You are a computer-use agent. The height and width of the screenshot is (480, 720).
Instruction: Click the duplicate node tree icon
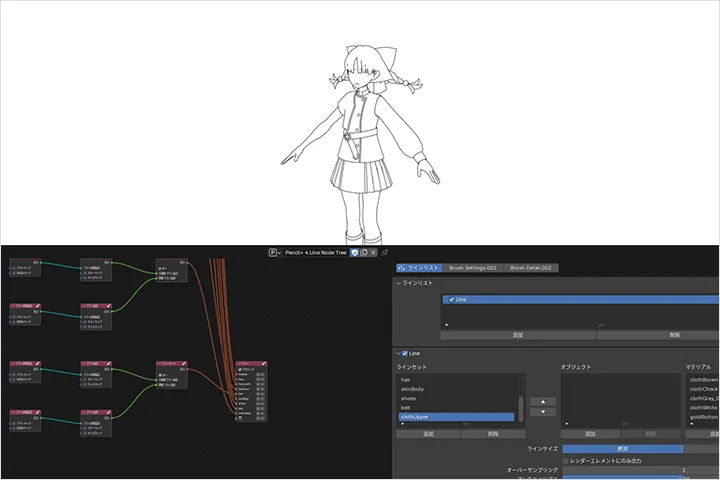point(364,253)
